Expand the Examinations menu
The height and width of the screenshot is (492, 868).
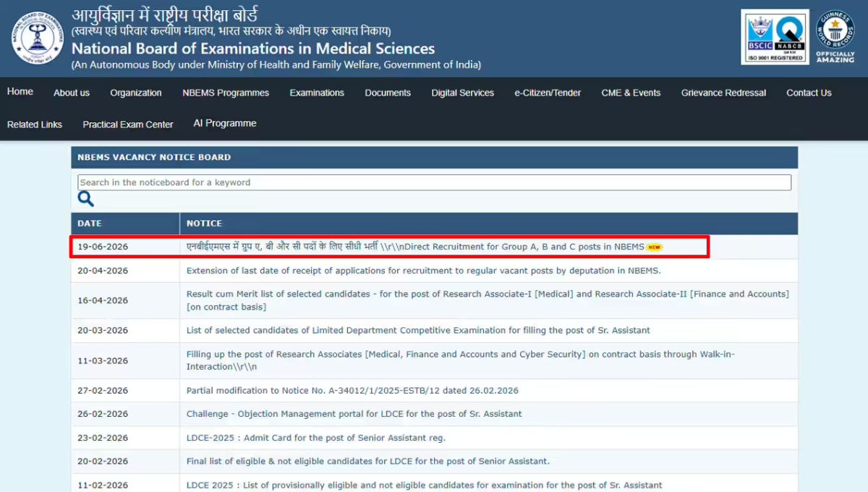point(317,93)
